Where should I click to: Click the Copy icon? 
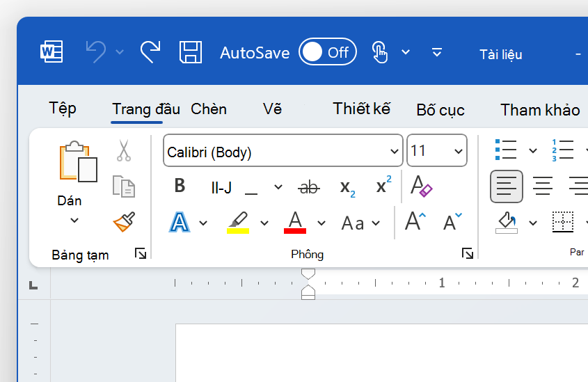(124, 186)
